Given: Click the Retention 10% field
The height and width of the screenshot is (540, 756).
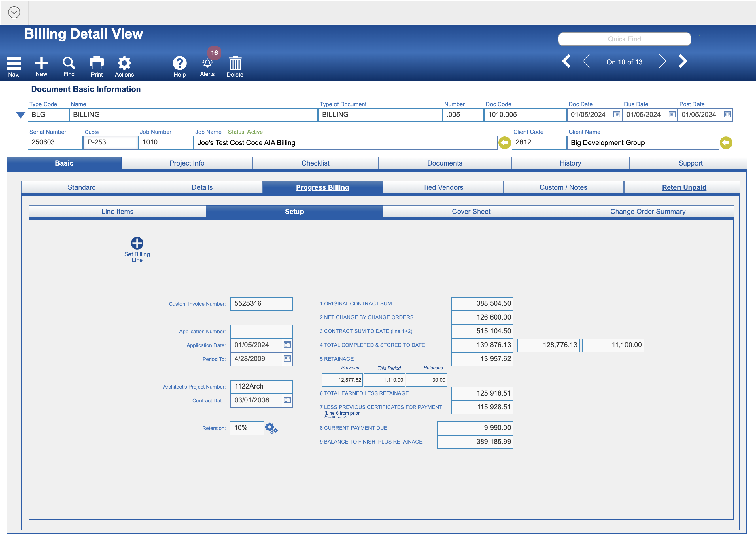Looking at the screenshot, I should [247, 428].
